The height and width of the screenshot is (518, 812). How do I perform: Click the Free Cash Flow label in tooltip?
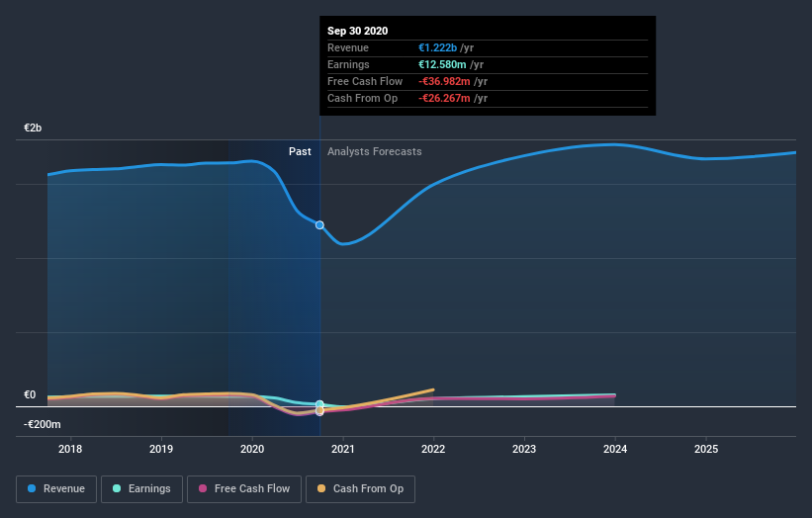(x=365, y=81)
